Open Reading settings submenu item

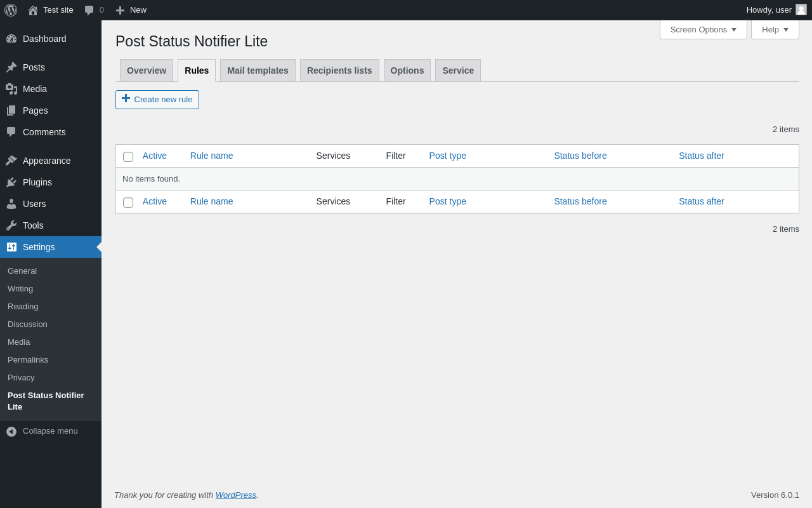click(x=23, y=306)
